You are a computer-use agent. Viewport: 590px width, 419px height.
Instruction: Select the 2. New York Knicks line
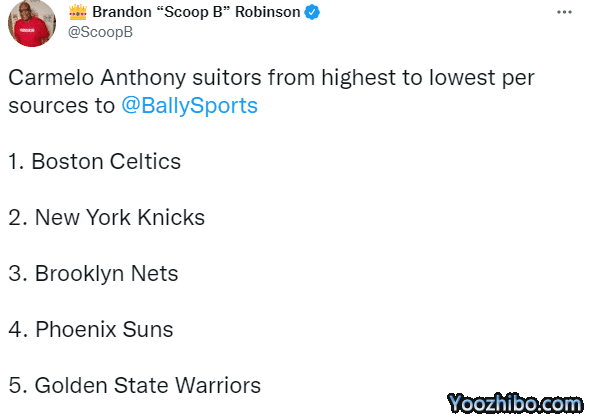[106, 217]
